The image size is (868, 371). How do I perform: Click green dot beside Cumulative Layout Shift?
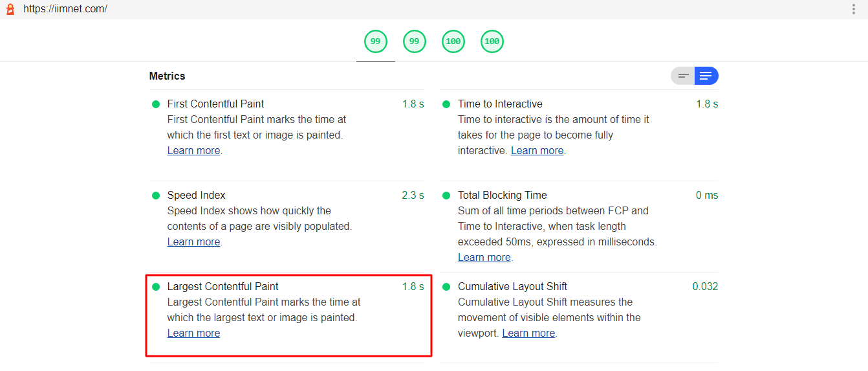pyautogui.click(x=446, y=287)
